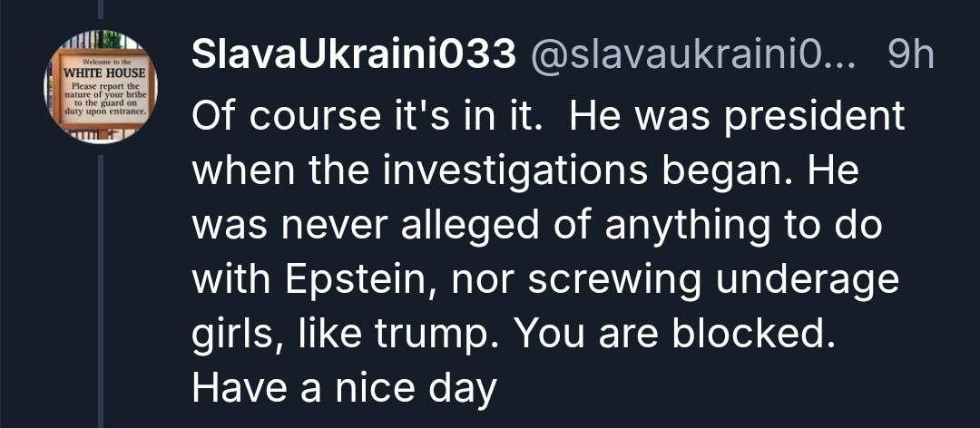Click the 'Have a nice day' line
980x428 pixels.
pos(345,389)
